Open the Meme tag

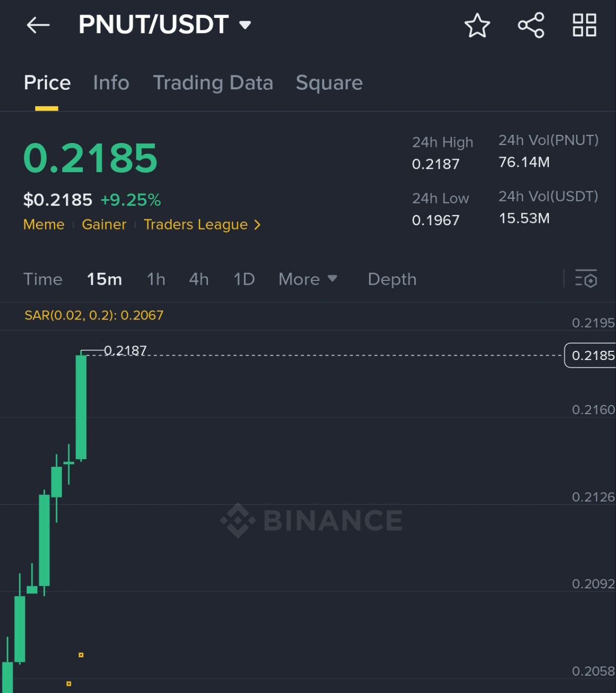tap(44, 224)
